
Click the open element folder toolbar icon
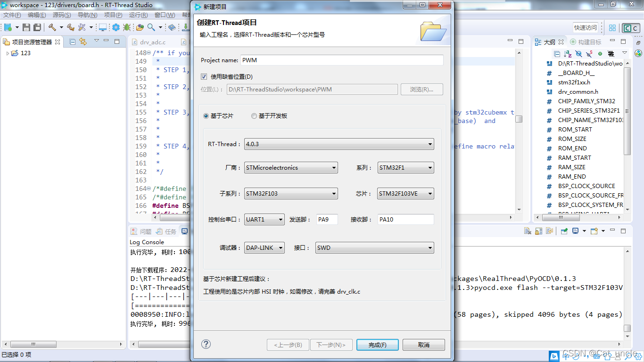140,27
